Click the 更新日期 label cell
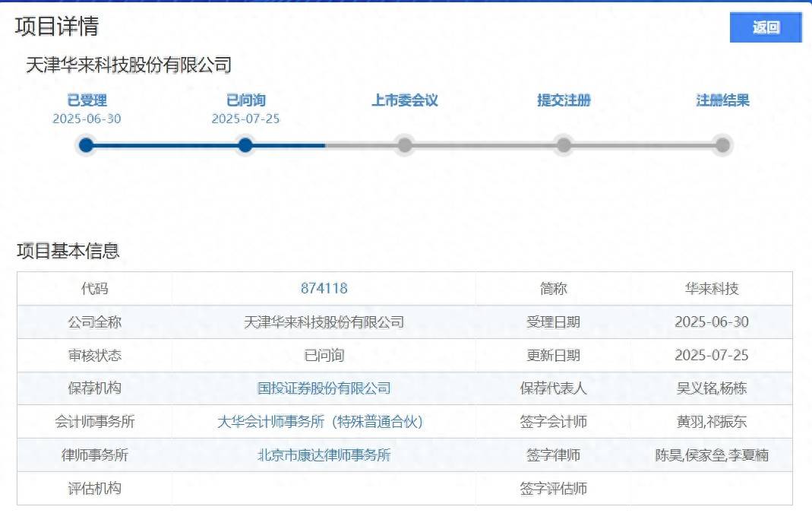This screenshot has height=529, width=812. coord(554,356)
